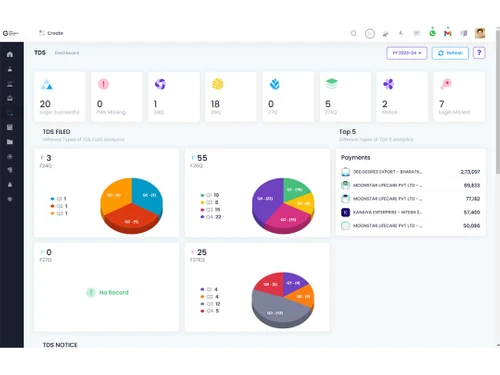Screen dimensions: 500x375
Task: Toggle the Q2 legend entry in the F24Q chart
Action: click(x=58, y=206)
